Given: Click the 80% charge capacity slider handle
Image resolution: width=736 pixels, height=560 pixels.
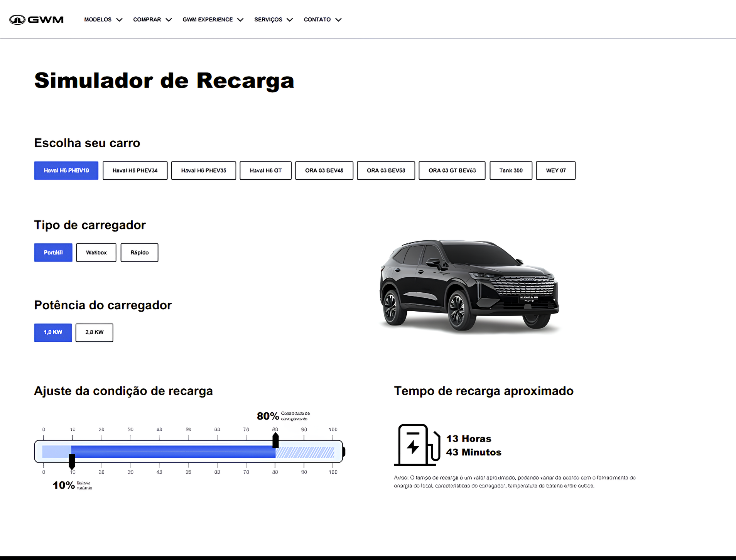Looking at the screenshot, I should [x=275, y=440].
